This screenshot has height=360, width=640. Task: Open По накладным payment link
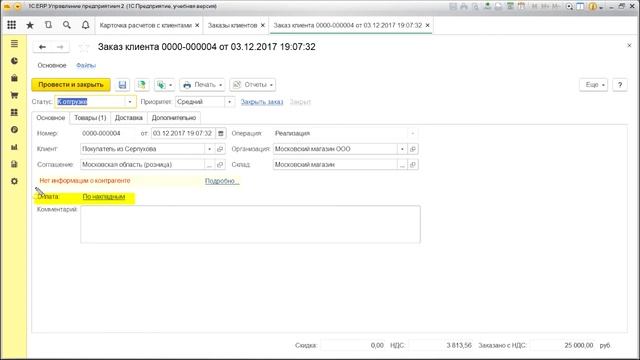pyautogui.click(x=104, y=197)
